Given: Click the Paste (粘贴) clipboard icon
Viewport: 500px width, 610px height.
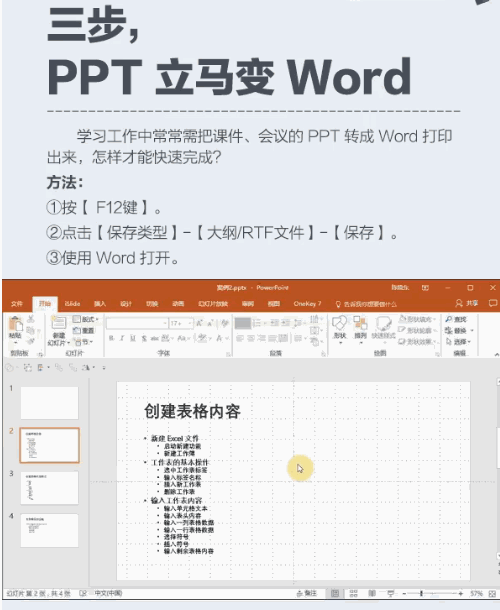Looking at the screenshot, I should pyautogui.click(x=15, y=324).
